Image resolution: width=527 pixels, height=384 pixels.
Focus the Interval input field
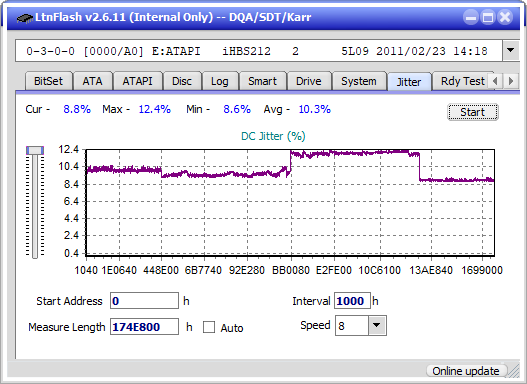(352, 301)
